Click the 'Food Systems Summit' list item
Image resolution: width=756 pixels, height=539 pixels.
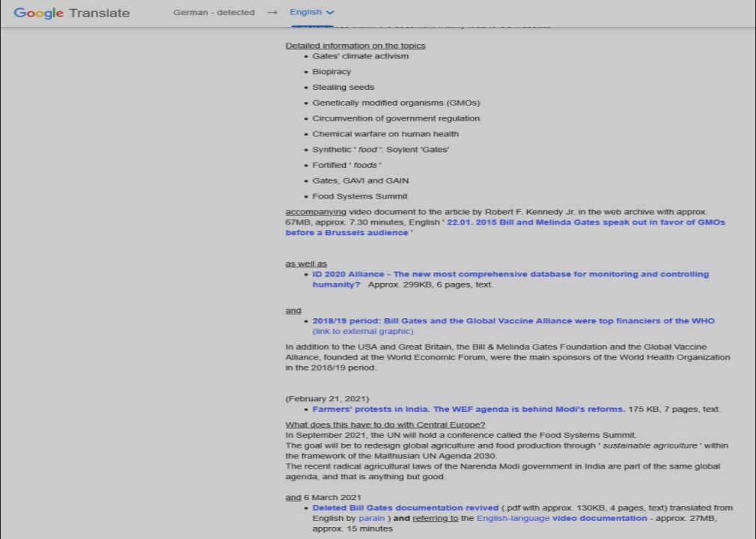[360, 197]
